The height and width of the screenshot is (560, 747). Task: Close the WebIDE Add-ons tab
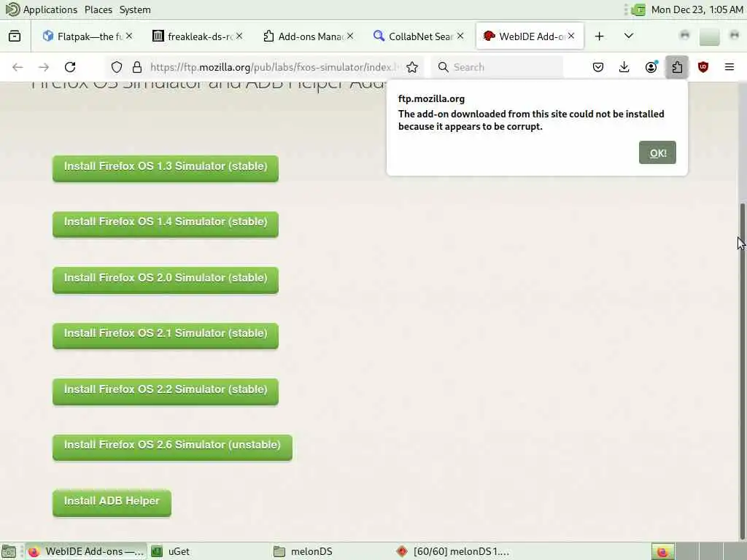571,36
